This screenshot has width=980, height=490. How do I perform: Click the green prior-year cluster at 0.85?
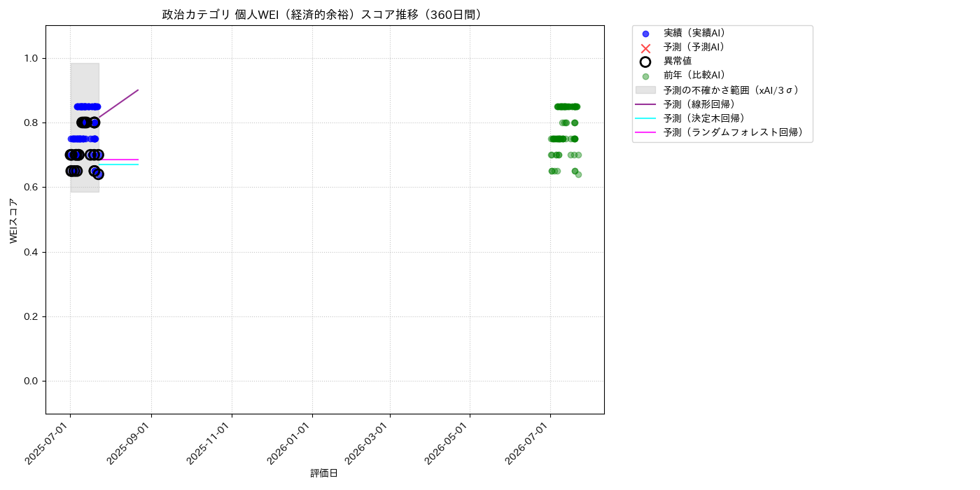(x=567, y=106)
